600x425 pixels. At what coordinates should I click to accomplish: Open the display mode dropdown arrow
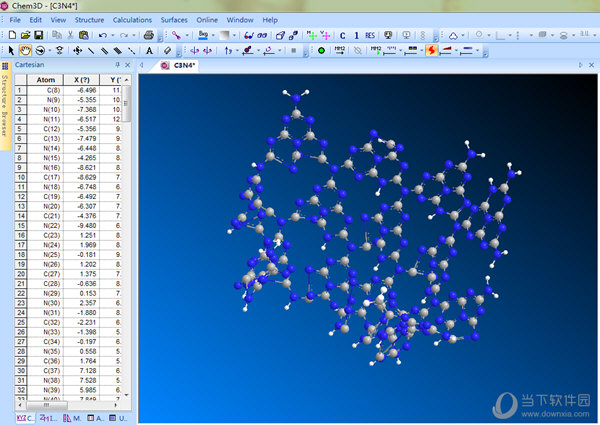(187, 35)
